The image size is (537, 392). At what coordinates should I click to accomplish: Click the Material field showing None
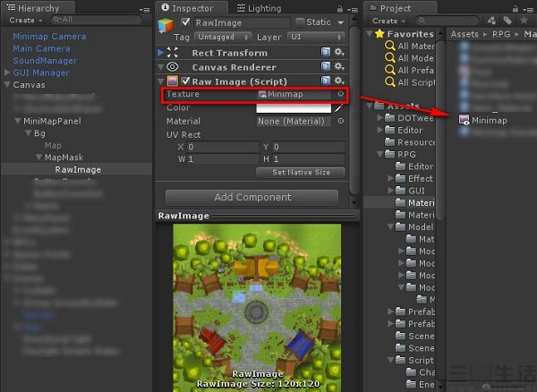294,121
